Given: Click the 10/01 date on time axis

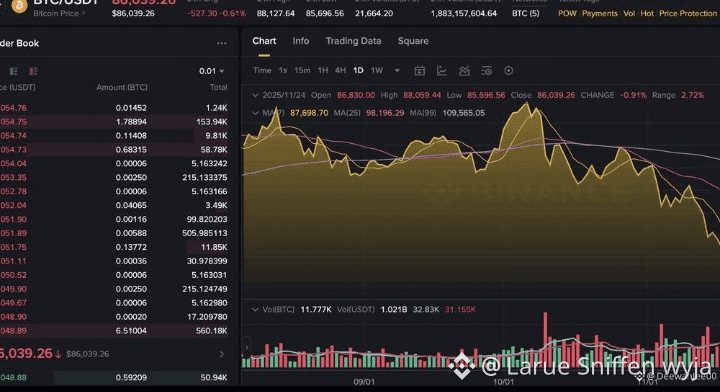Looking at the screenshot, I should [503, 381].
